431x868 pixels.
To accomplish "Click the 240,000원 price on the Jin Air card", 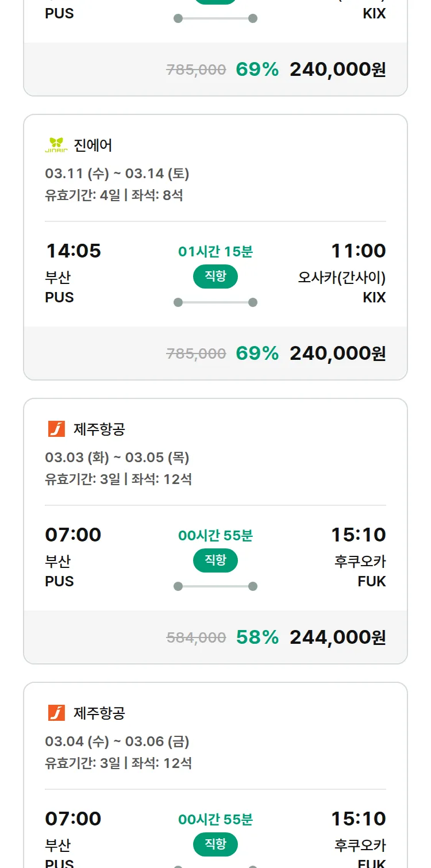I will pos(337,353).
